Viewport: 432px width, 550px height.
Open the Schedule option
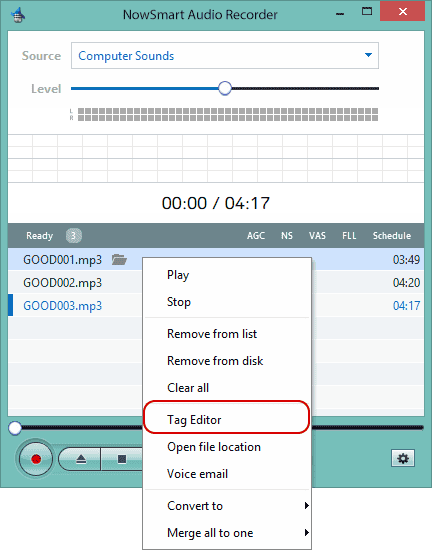coord(392,236)
